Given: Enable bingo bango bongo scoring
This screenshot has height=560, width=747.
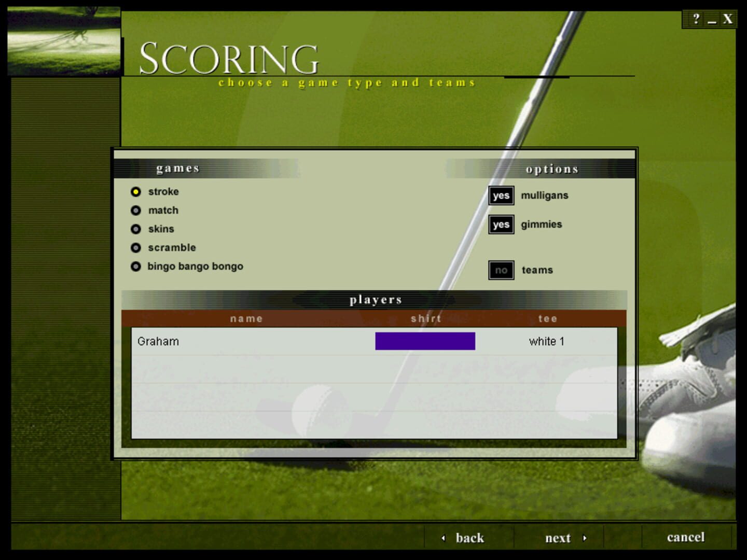Looking at the screenshot, I should point(136,266).
